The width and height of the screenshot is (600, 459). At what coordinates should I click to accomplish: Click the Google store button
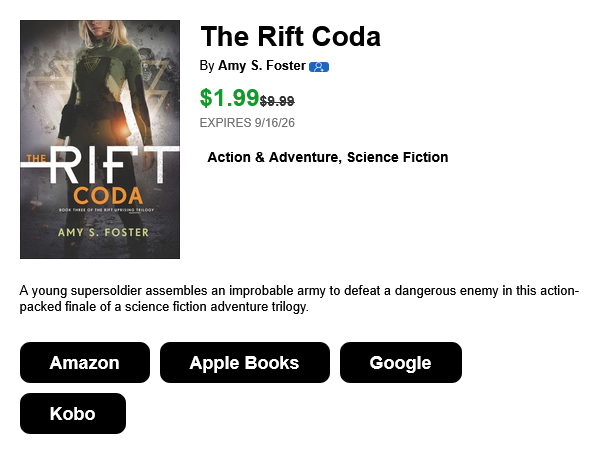401,362
